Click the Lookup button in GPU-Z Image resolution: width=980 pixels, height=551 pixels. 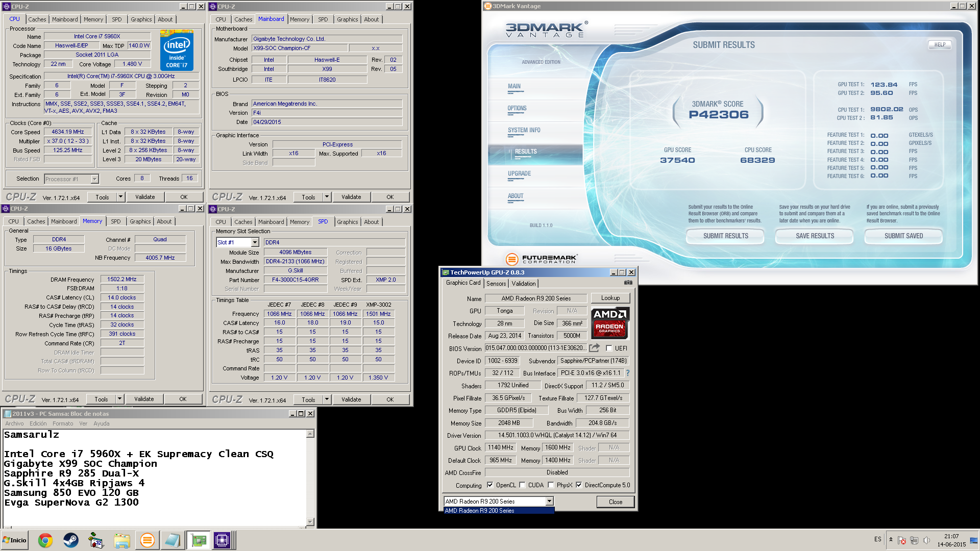(610, 298)
